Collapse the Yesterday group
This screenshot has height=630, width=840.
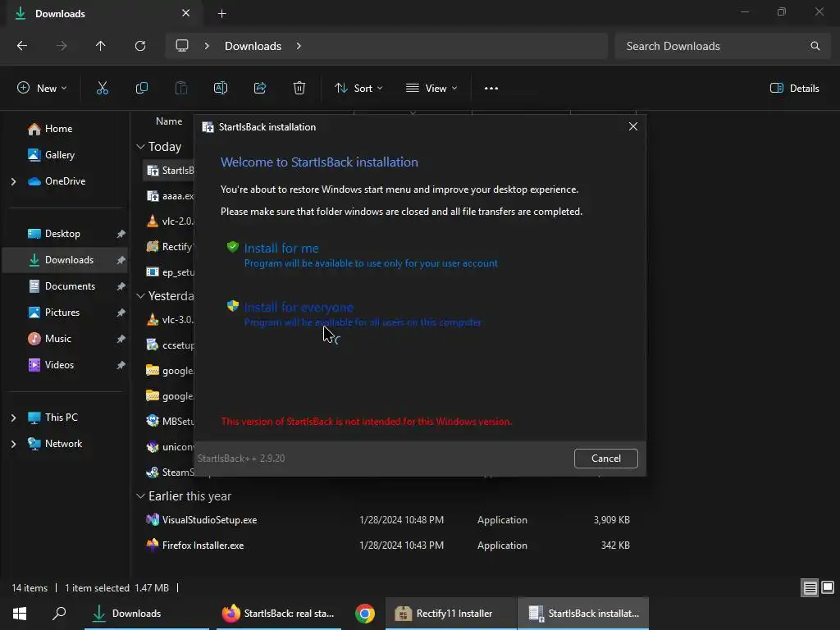(140, 295)
